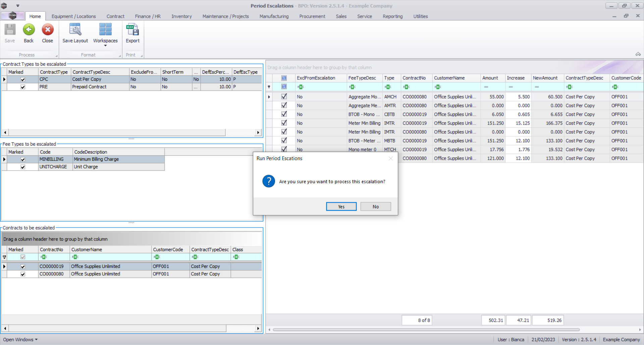The width and height of the screenshot is (644, 345).
Task: Click the fee grid horizontal scrollbar
Action: click(x=426, y=330)
